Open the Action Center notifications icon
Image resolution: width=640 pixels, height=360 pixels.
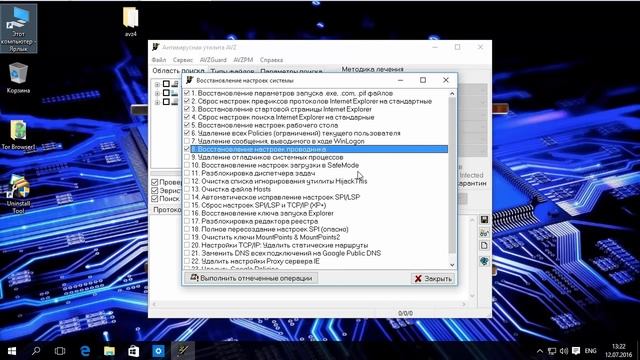pos(576,351)
